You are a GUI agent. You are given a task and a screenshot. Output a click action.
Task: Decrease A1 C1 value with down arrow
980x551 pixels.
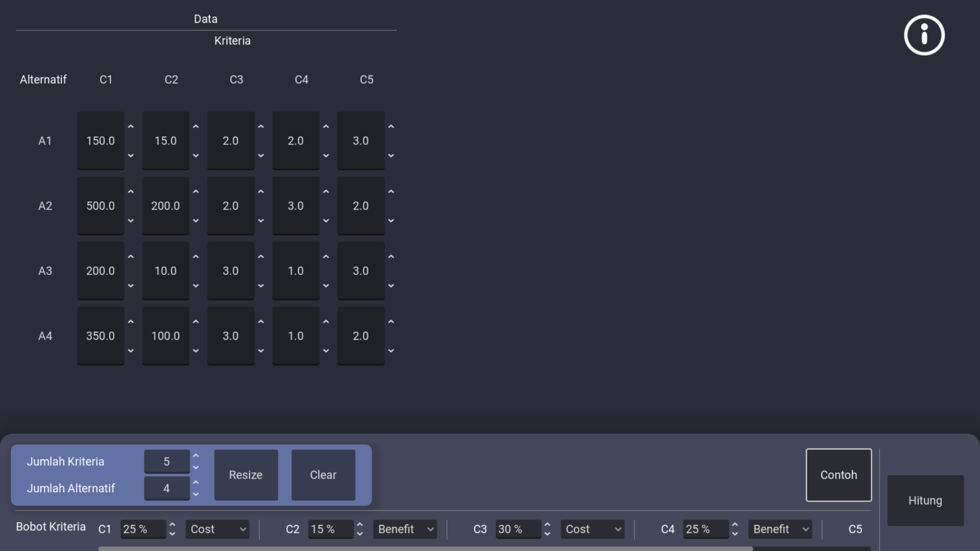tap(131, 156)
